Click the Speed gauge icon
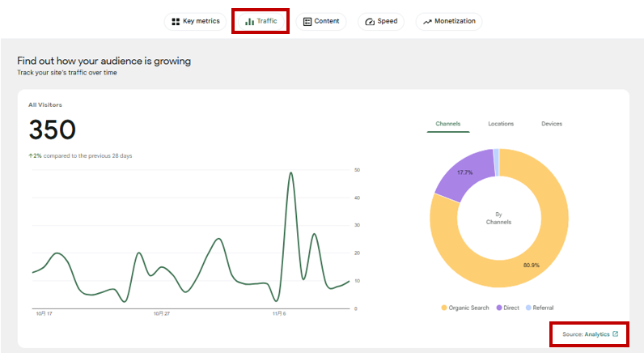Image resolution: width=644 pixels, height=357 pixels. 370,22
